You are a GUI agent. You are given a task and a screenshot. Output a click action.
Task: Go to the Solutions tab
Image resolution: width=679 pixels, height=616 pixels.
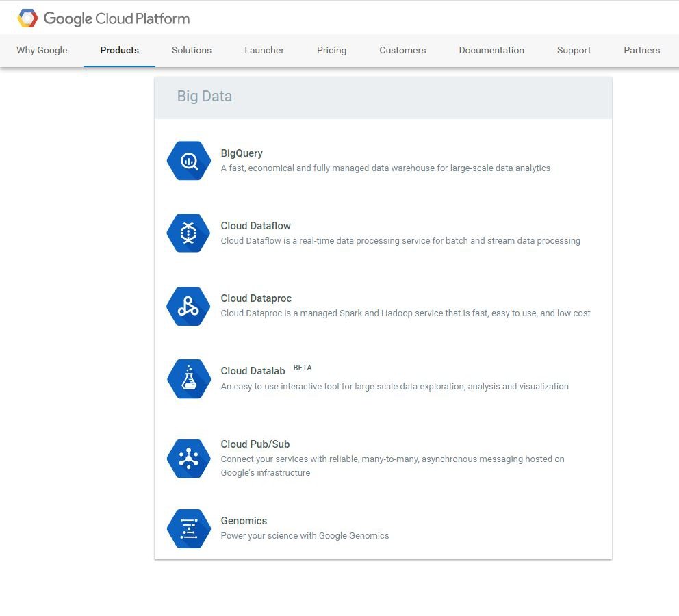coord(192,50)
